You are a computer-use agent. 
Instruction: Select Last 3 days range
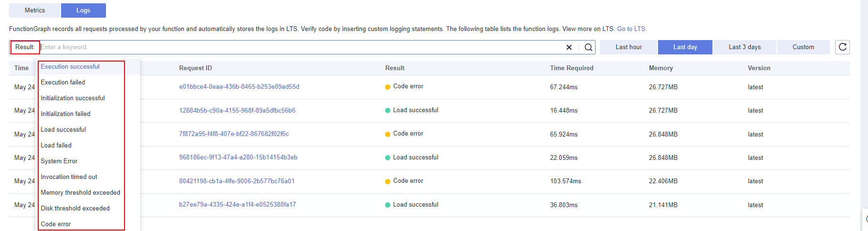tap(744, 47)
